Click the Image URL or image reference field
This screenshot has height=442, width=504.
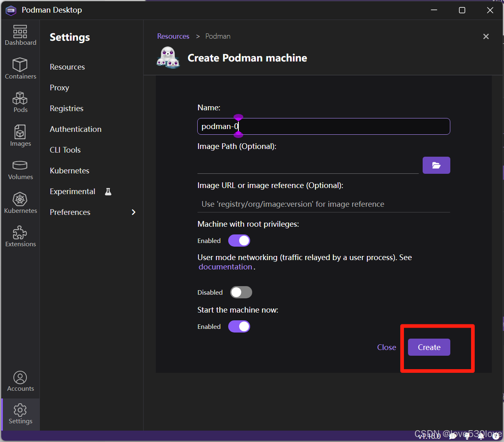324,204
